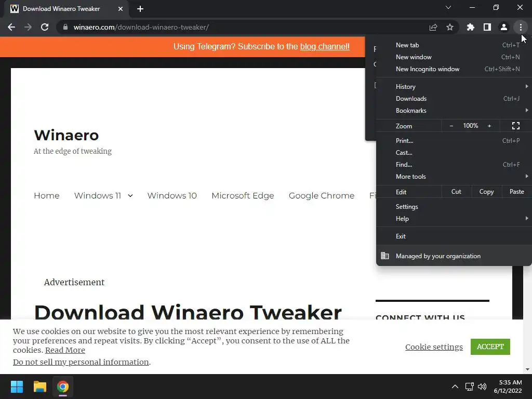The image size is (532, 399).
Task: Click the page scrollbar down arrow
Action: 527,369
